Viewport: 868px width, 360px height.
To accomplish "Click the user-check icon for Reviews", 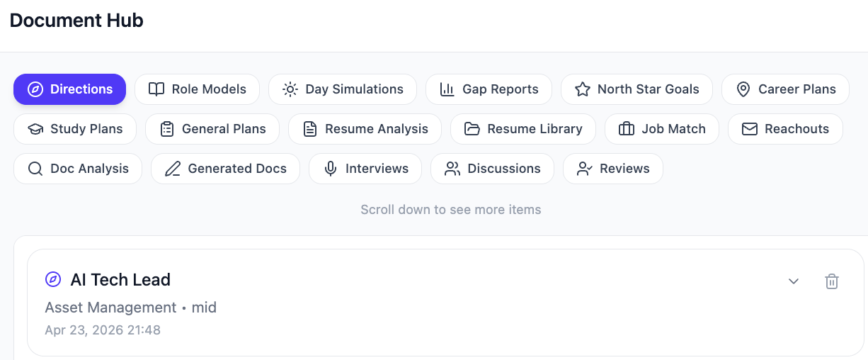I will (585, 169).
